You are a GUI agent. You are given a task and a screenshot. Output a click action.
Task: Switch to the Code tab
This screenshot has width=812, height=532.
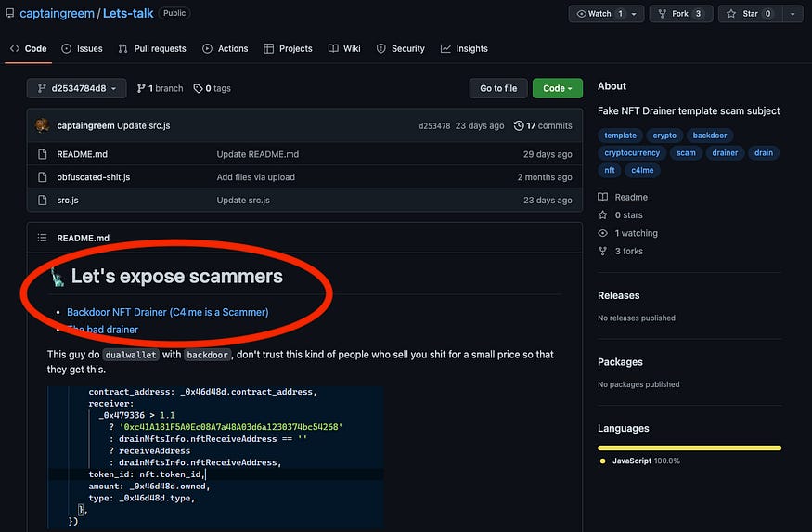point(29,48)
